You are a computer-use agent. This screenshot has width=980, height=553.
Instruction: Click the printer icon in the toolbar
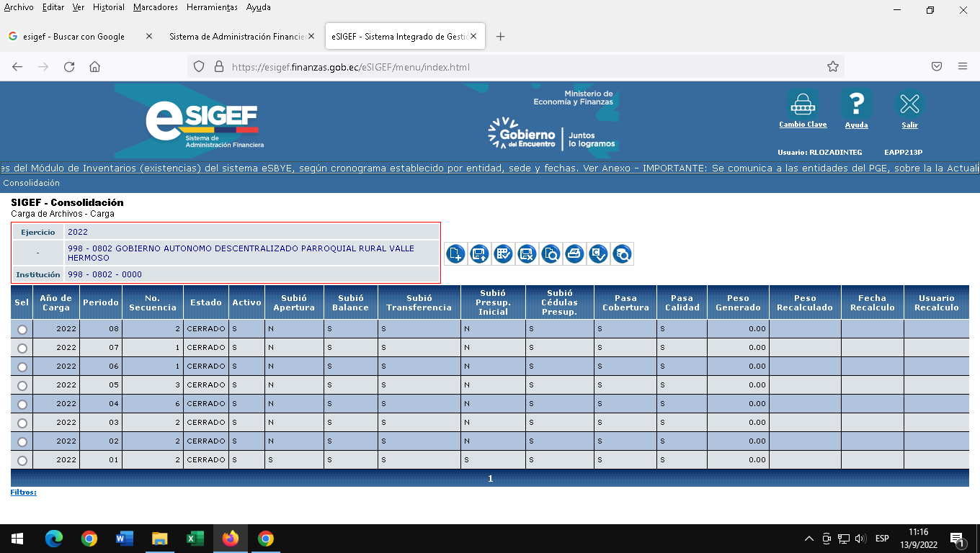click(x=574, y=253)
